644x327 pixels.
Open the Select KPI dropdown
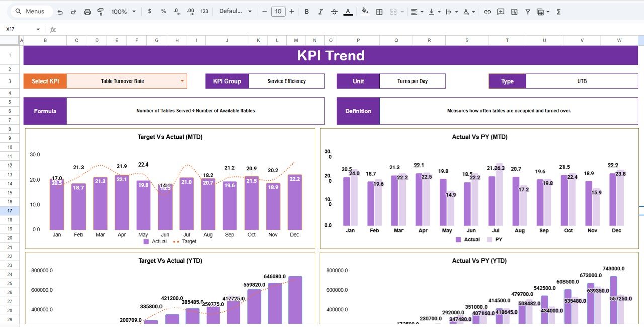click(181, 80)
